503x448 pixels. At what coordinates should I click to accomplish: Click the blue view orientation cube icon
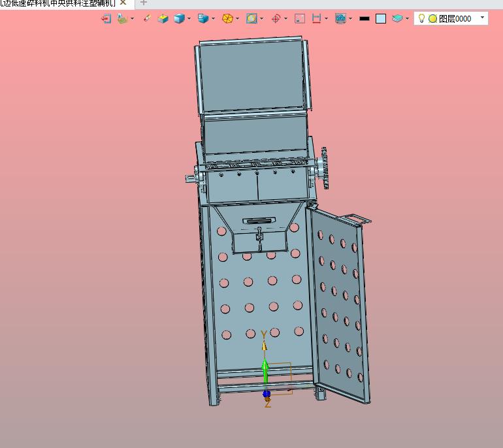coord(203,18)
